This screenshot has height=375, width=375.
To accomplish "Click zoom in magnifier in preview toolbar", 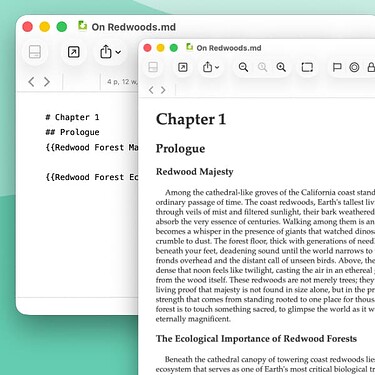I will click(x=281, y=67).
